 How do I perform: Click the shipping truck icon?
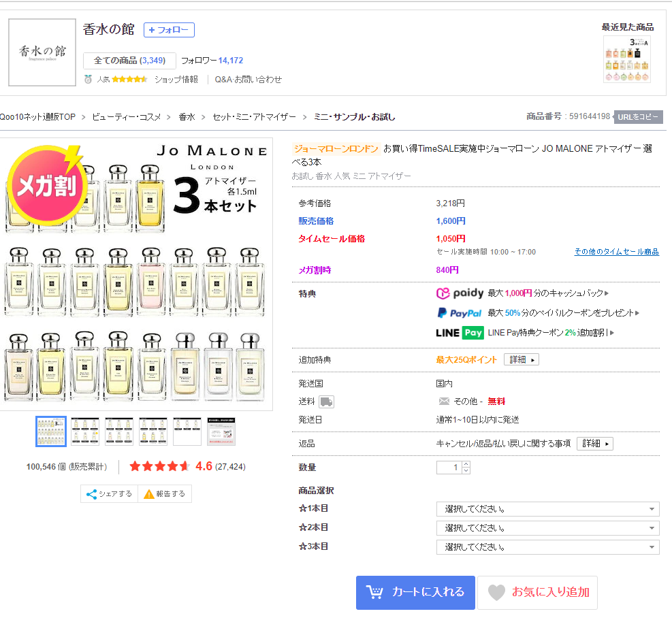327,402
